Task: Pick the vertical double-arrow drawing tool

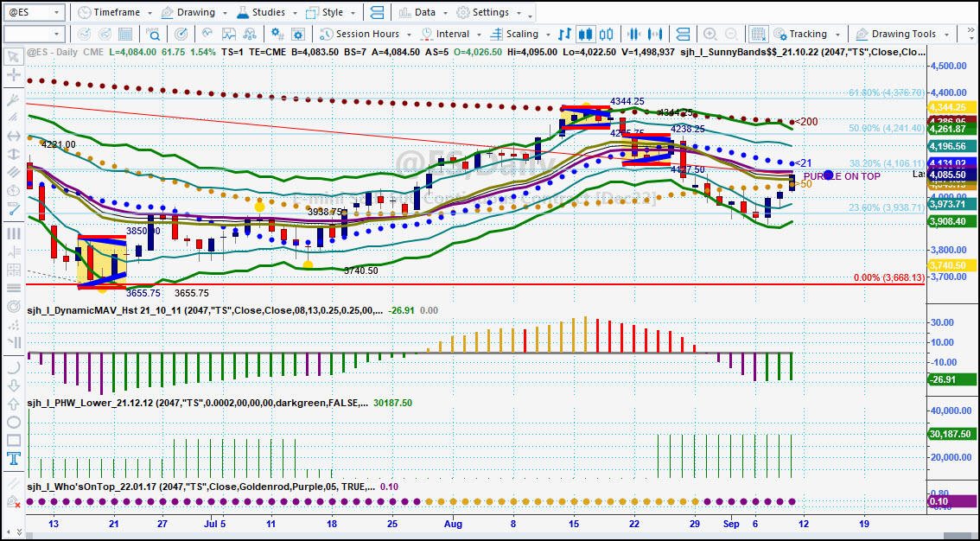Action: coord(13,154)
